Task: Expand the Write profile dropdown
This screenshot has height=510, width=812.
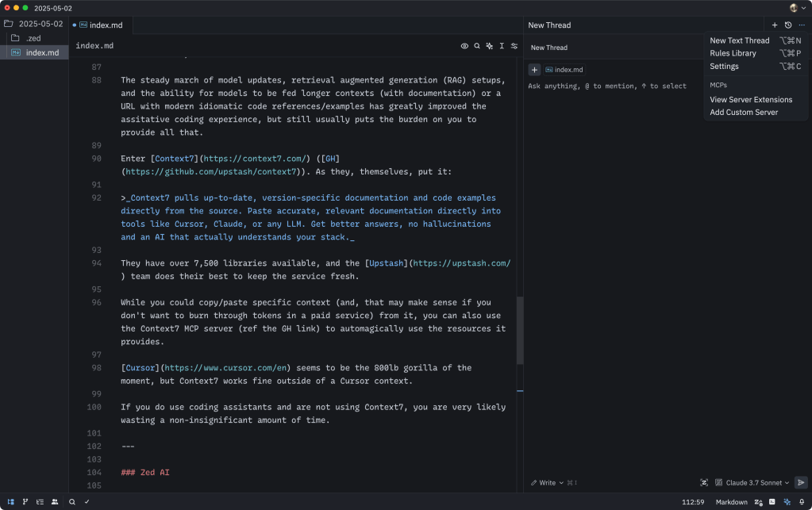Action: [x=547, y=482]
